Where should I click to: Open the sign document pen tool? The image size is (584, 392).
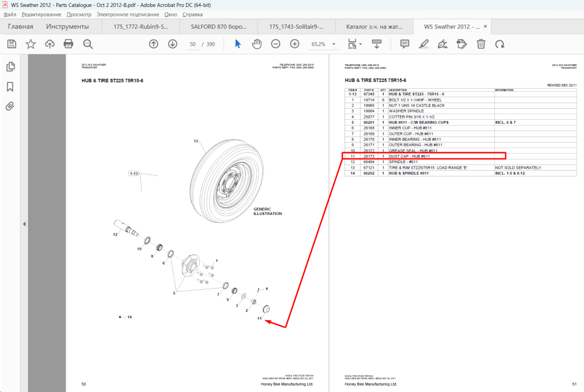coord(443,44)
